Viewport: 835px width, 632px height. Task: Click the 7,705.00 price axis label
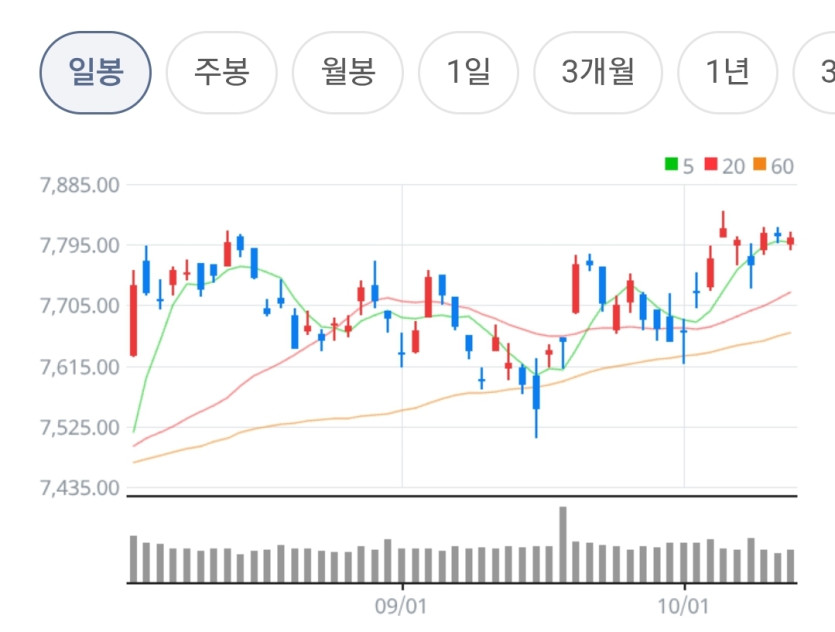(x=80, y=306)
